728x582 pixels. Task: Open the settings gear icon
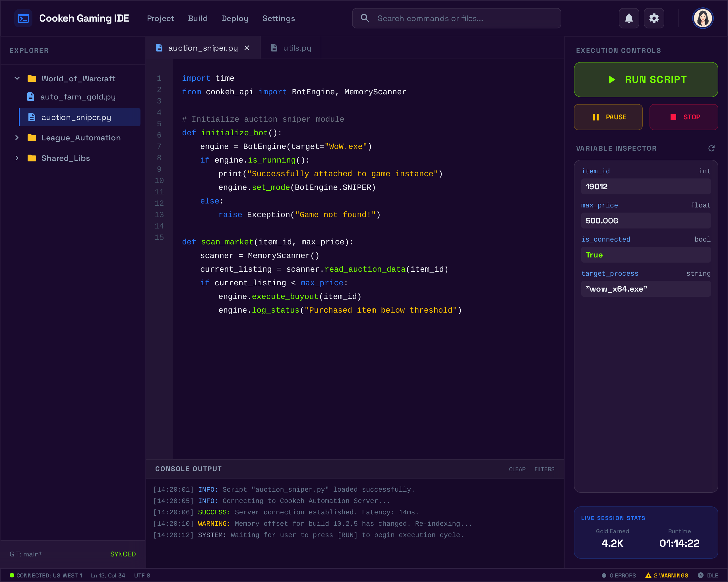pyautogui.click(x=654, y=18)
